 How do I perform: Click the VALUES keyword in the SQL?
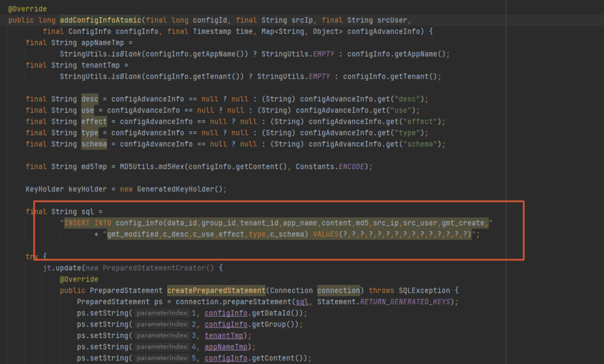click(x=326, y=234)
